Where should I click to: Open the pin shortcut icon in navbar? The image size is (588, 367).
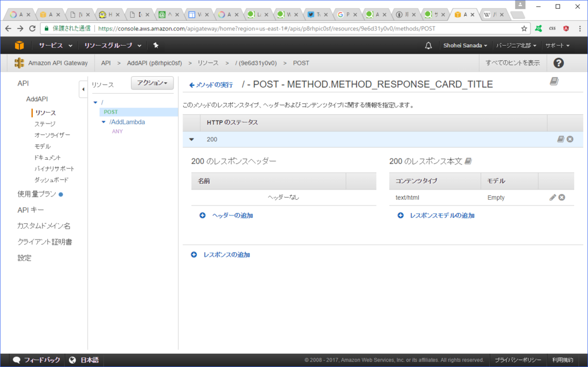(x=156, y=45)
